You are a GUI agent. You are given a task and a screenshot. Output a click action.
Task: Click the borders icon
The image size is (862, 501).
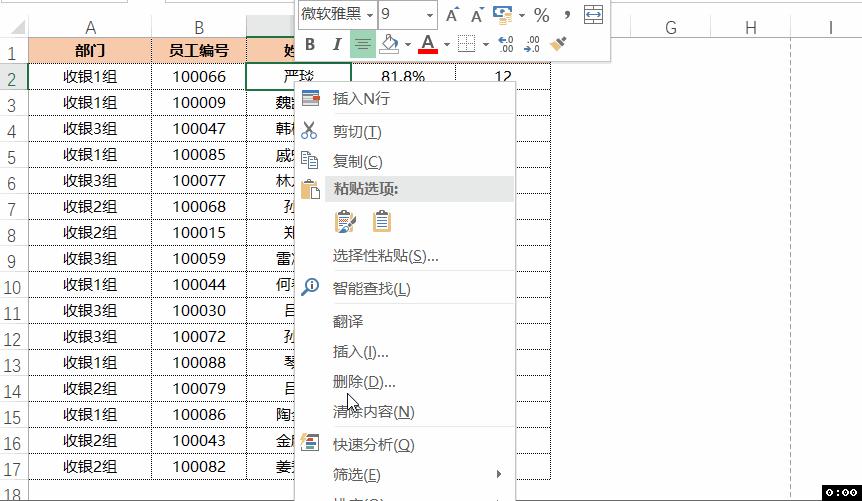pos(466,45)
